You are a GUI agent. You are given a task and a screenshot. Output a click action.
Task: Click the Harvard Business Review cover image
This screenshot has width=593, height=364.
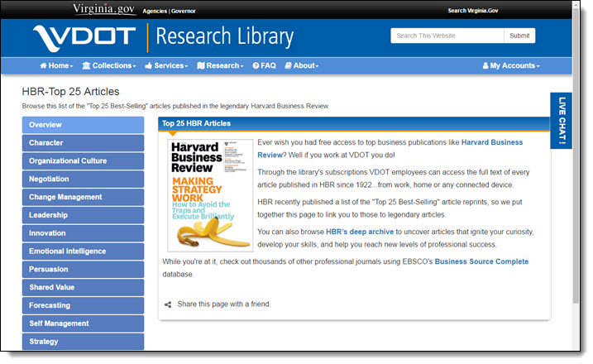(x=210, y=195)
